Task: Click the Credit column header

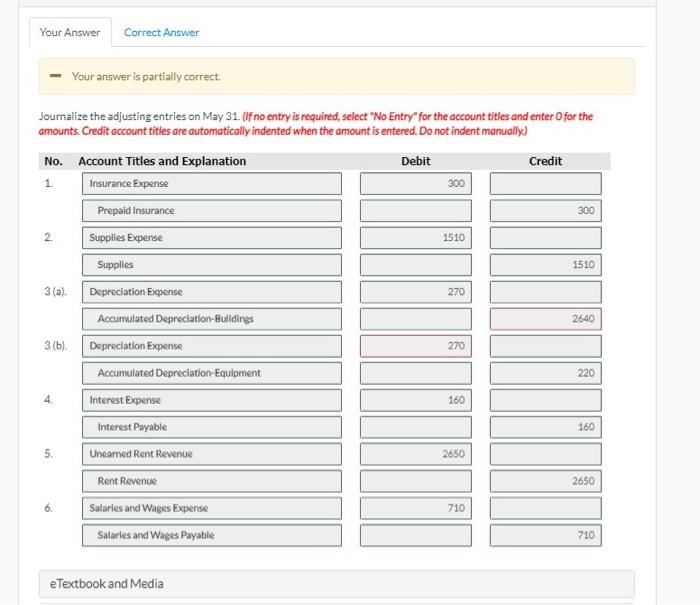Action: click(546, 161)
